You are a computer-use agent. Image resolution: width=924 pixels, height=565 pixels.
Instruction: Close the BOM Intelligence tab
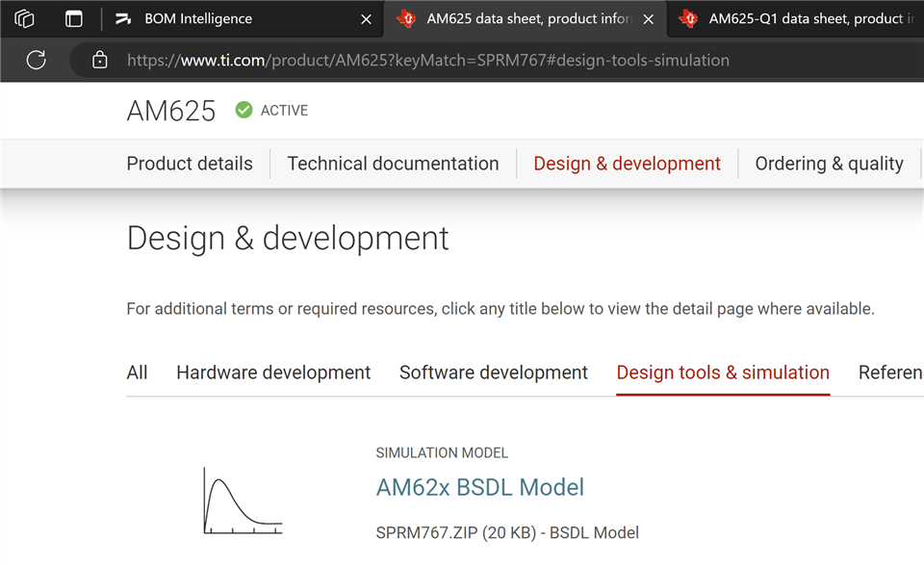pos(366,19)
